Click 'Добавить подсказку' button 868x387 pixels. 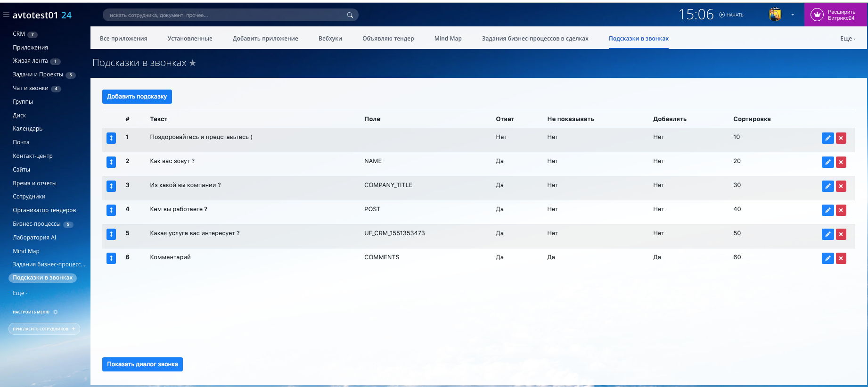coord(137,97)
